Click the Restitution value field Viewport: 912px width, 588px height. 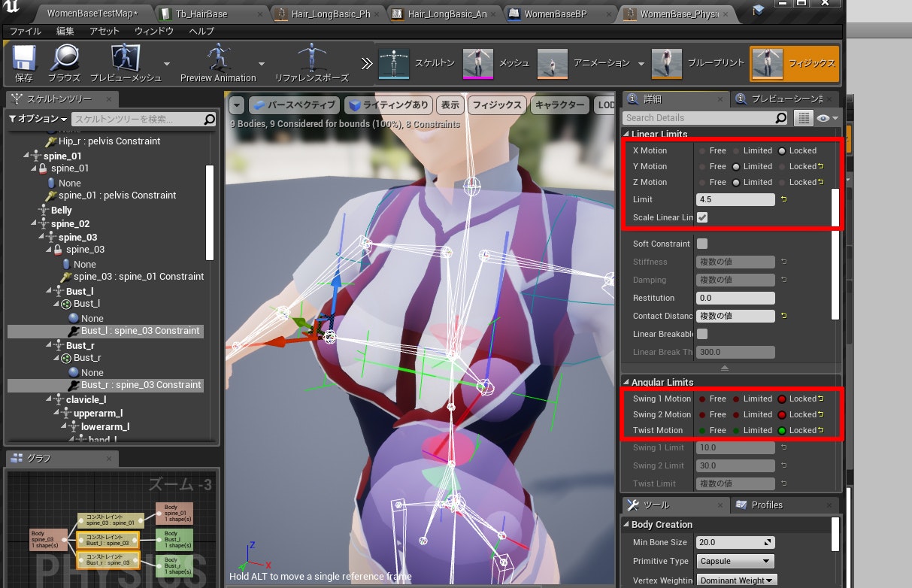(736, 298)
